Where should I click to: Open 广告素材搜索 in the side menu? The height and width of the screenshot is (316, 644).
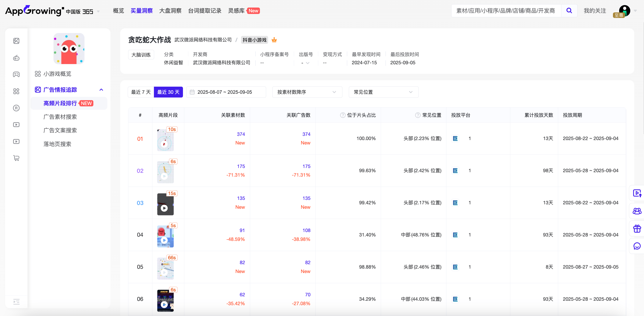pos(60,117)
